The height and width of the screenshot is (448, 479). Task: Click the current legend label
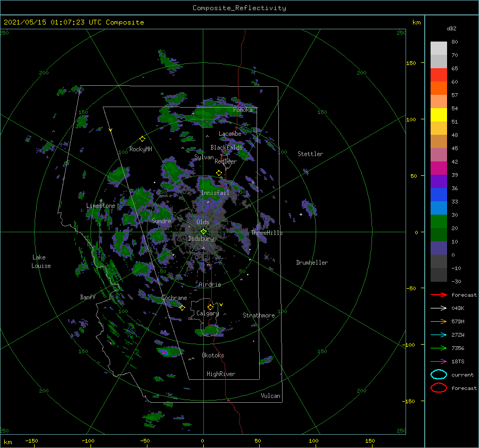[x=463, y=374]
